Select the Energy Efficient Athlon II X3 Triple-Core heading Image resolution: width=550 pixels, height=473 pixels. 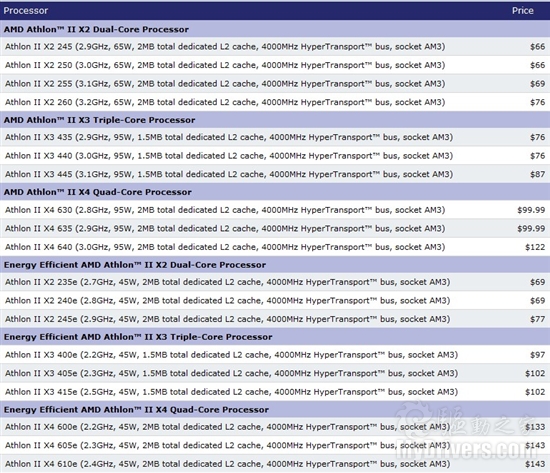(x=275, y=337)
